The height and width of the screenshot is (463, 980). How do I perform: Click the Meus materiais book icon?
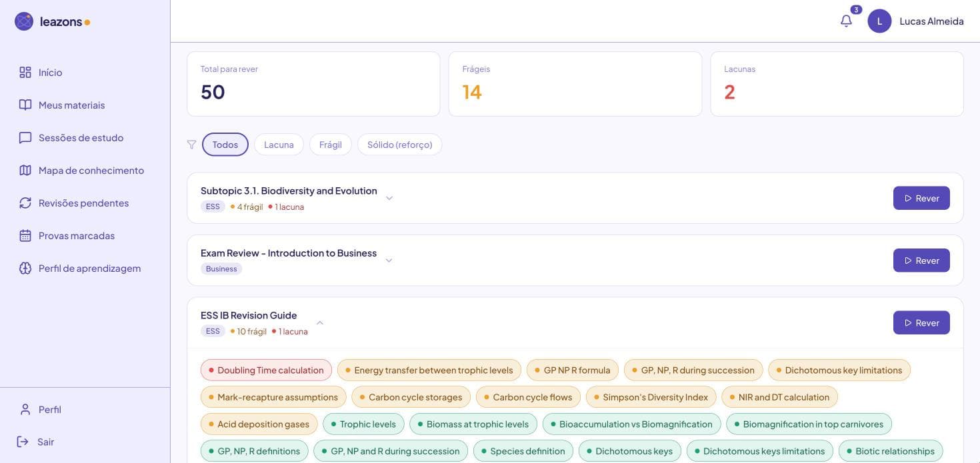pos(25,105)
